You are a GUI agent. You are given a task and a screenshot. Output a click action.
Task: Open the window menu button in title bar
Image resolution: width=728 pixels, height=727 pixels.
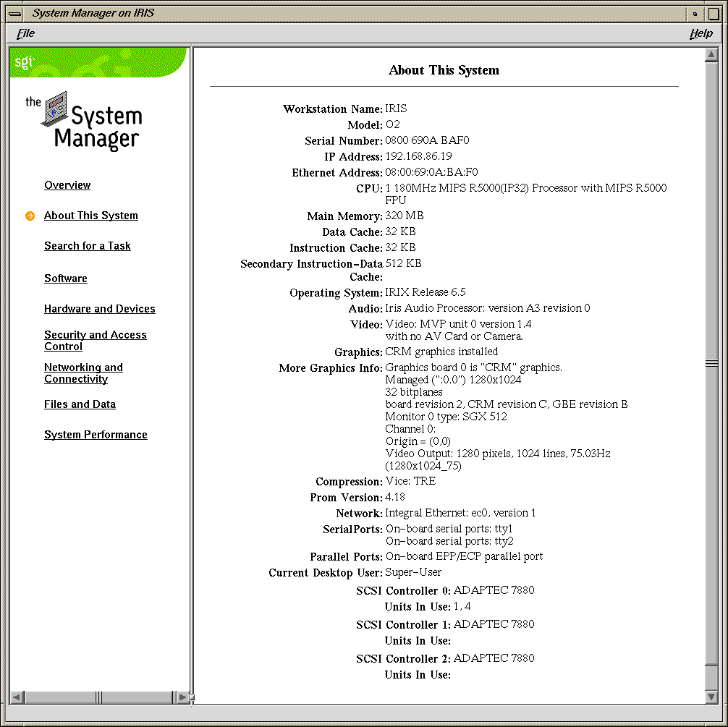(x=14, y=14)
